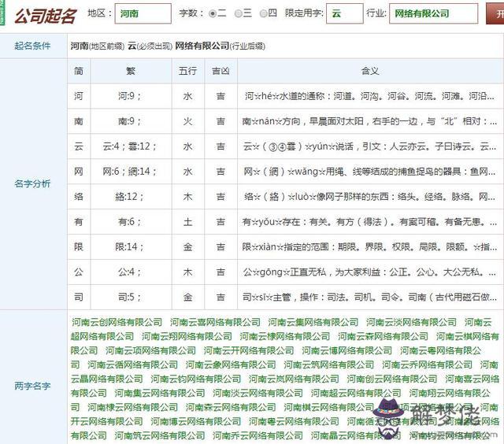Click the 吉凶 column header
Viewport: 504px width, 444px height.
tap(220, 71)
